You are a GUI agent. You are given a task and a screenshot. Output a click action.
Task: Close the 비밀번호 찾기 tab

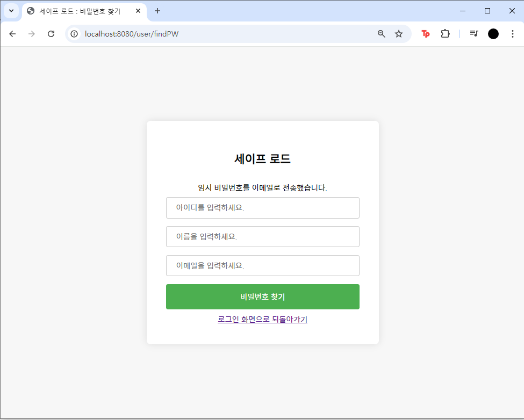pyautogui.click(x=138, y=11)
